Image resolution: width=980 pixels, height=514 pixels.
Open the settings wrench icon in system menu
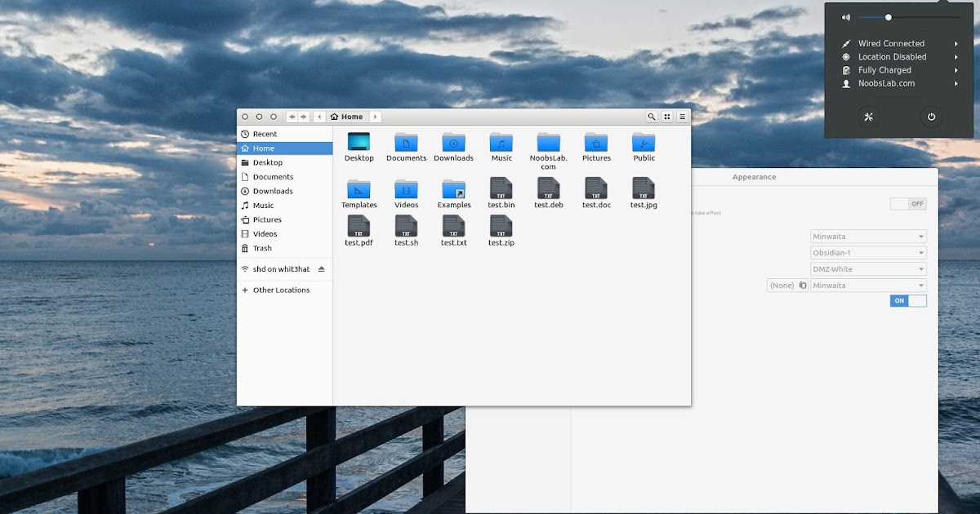click(x=869, y=117)
